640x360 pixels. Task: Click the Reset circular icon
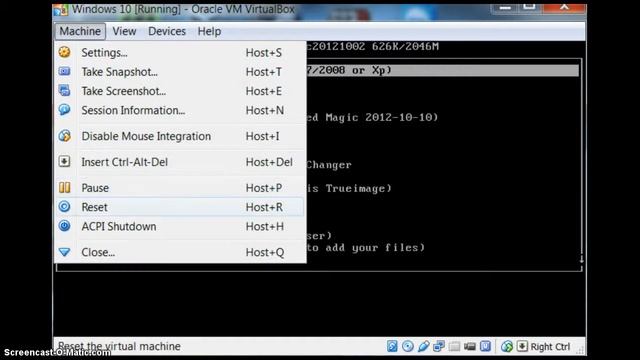64,207
